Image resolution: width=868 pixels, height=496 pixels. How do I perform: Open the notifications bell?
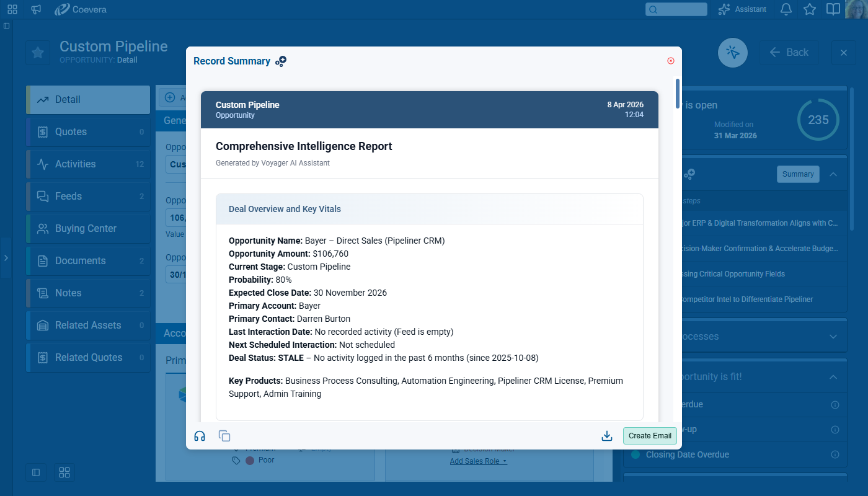pyautogui.click(x=786, y=9)
